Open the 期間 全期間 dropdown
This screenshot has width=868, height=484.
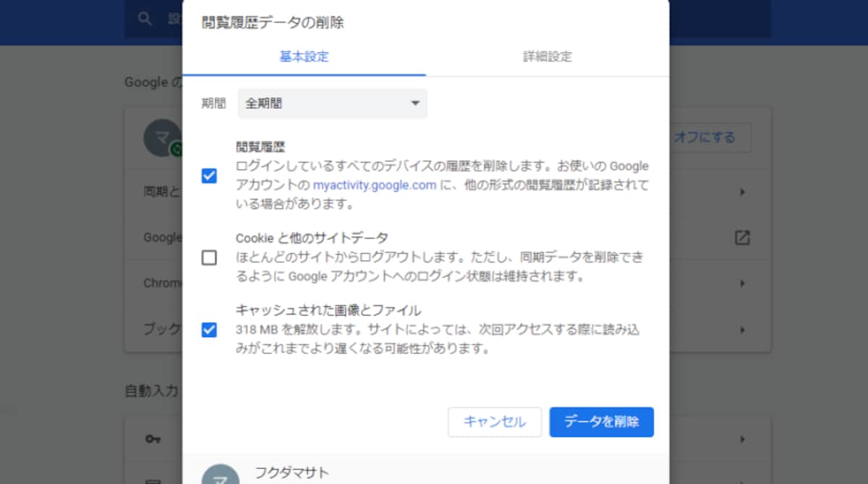[x=332, y=103]
